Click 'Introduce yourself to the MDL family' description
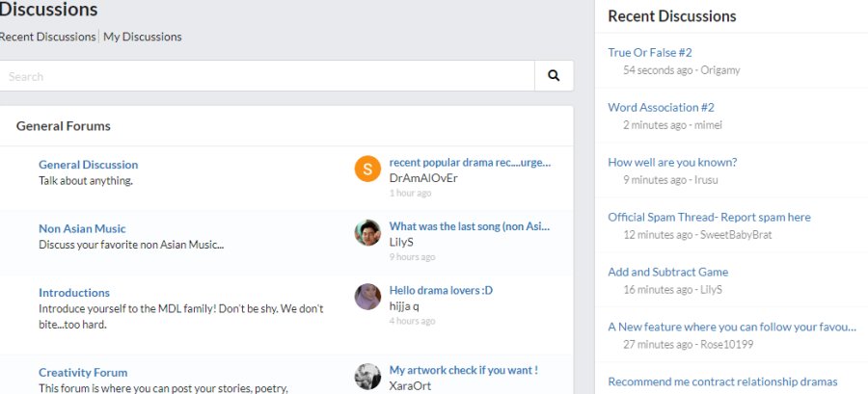The image size is (868, 394). [x=181, y=317]
